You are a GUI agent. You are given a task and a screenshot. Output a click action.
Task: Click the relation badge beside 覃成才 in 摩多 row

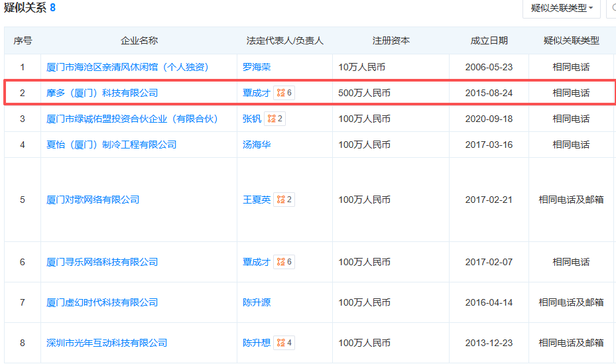tap(284, 93)
